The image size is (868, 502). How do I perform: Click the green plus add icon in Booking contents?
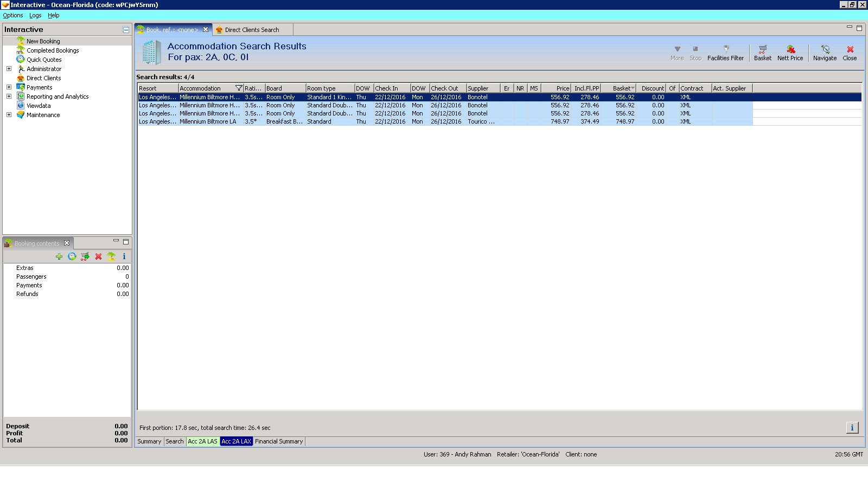coord(59,256)
